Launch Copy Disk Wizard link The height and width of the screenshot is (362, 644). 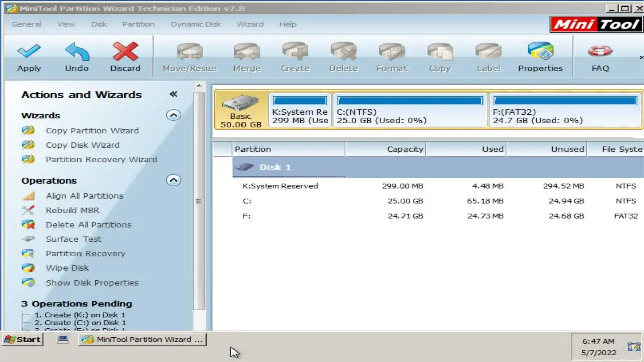(x=83, y=145)
